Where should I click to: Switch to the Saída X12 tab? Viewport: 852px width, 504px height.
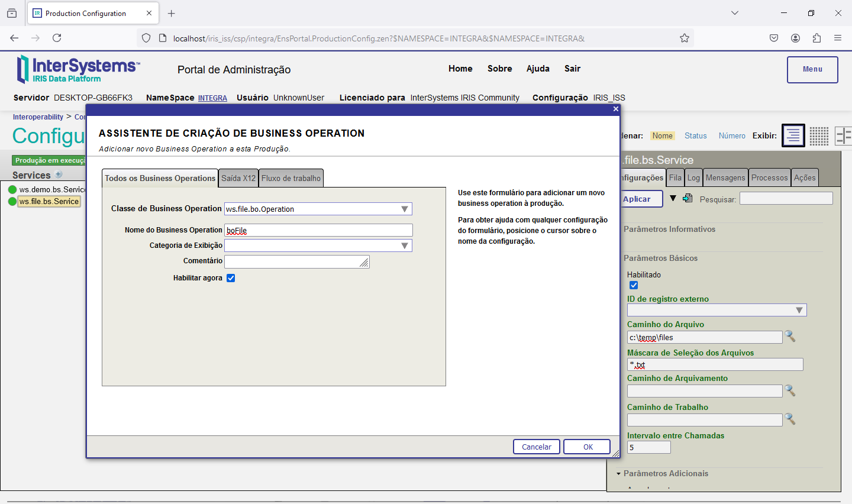(x=238, y=178)
